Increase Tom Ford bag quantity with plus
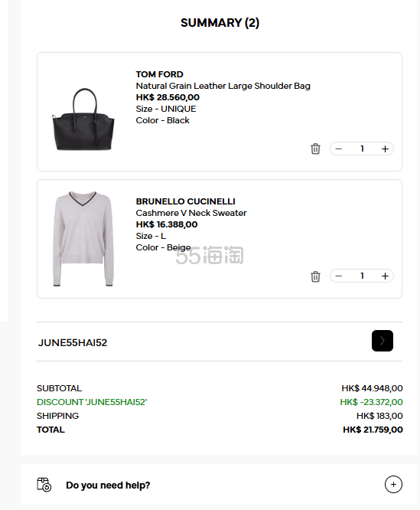 pos(385,149)
